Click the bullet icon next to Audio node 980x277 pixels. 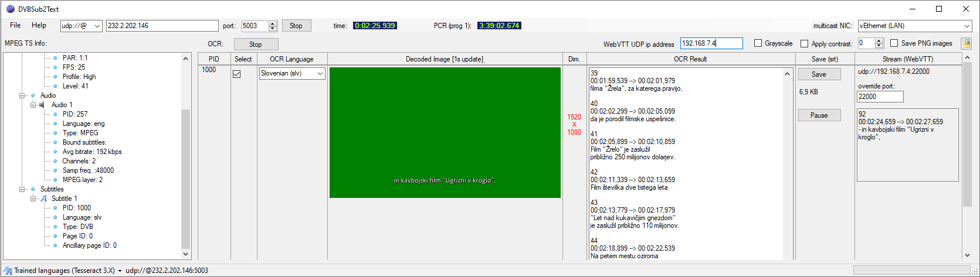(x=33, y=95)
